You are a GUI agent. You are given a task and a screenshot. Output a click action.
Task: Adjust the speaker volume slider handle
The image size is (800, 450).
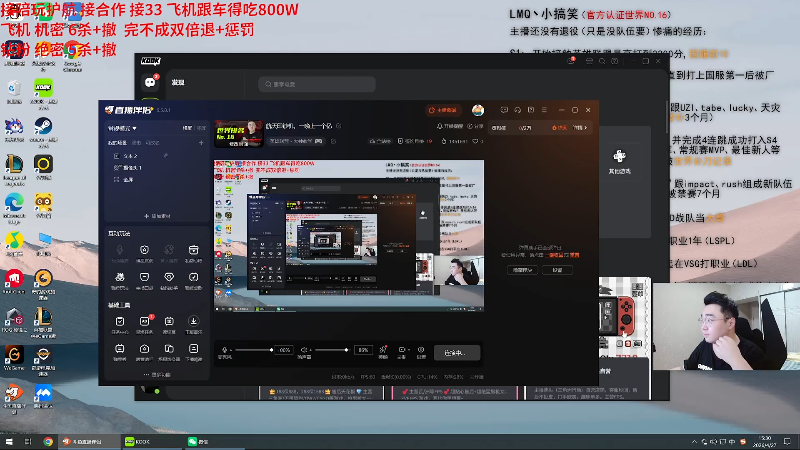[346, 350]
